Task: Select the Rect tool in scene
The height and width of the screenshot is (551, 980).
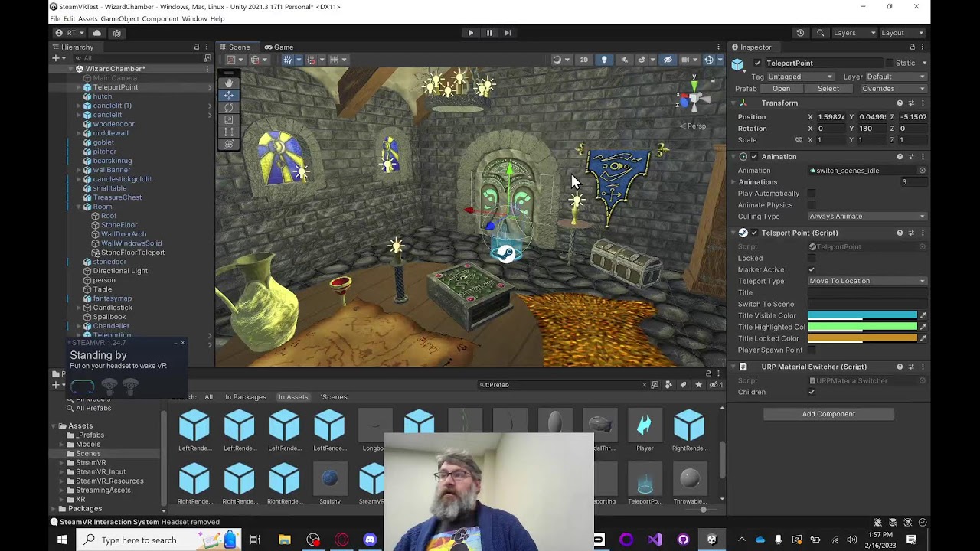Action: (x=228, y=132)
